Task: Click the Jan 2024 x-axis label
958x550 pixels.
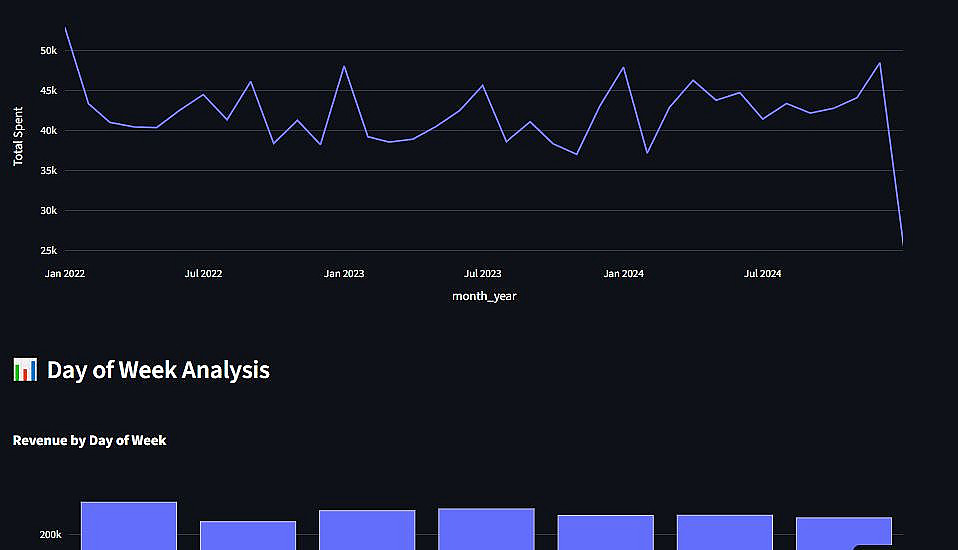Action: (x=624, y=274)
